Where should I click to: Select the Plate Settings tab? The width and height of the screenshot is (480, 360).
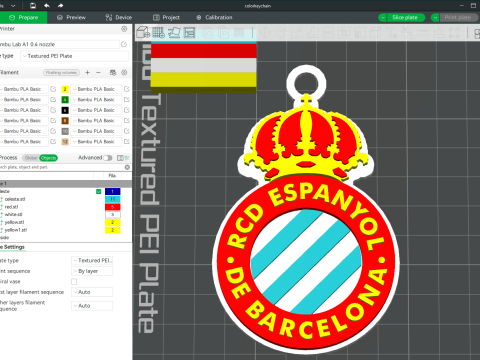13,247
